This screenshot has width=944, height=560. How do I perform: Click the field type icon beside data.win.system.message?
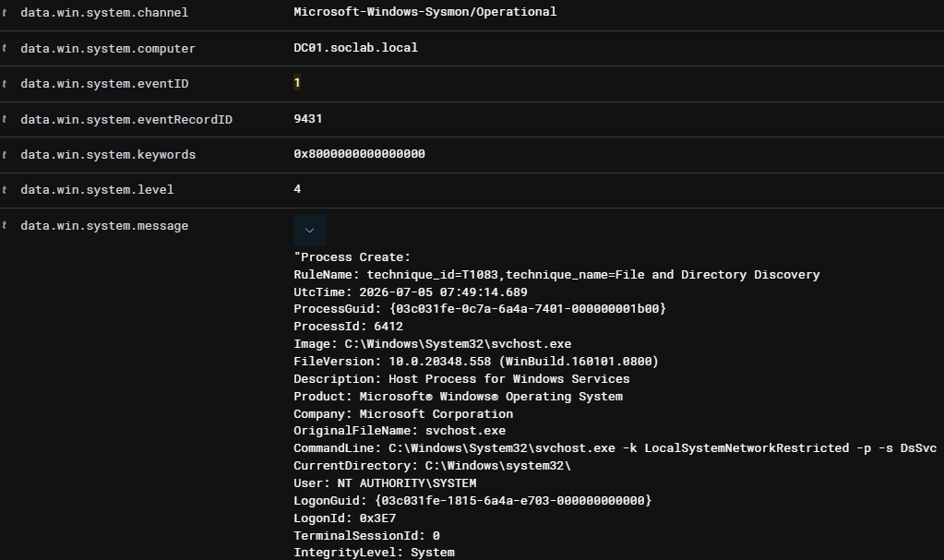pos(5,225)
